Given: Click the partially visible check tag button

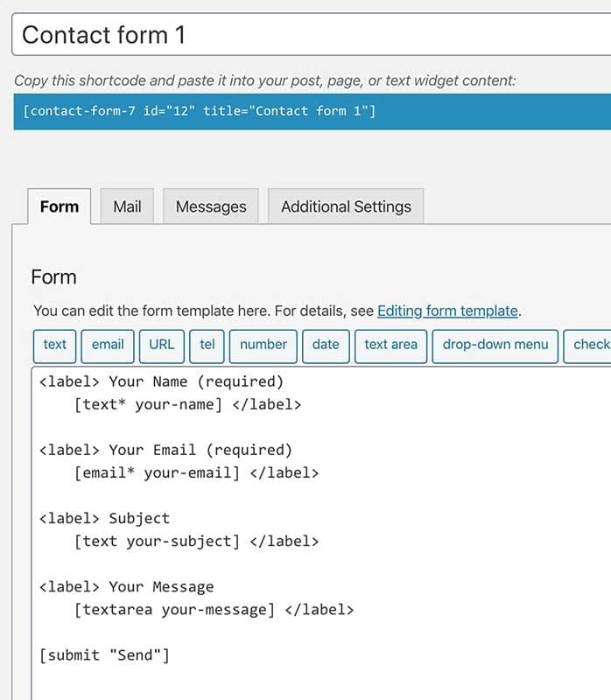Looking at the screenshot, I should click(x=587, y=346).
